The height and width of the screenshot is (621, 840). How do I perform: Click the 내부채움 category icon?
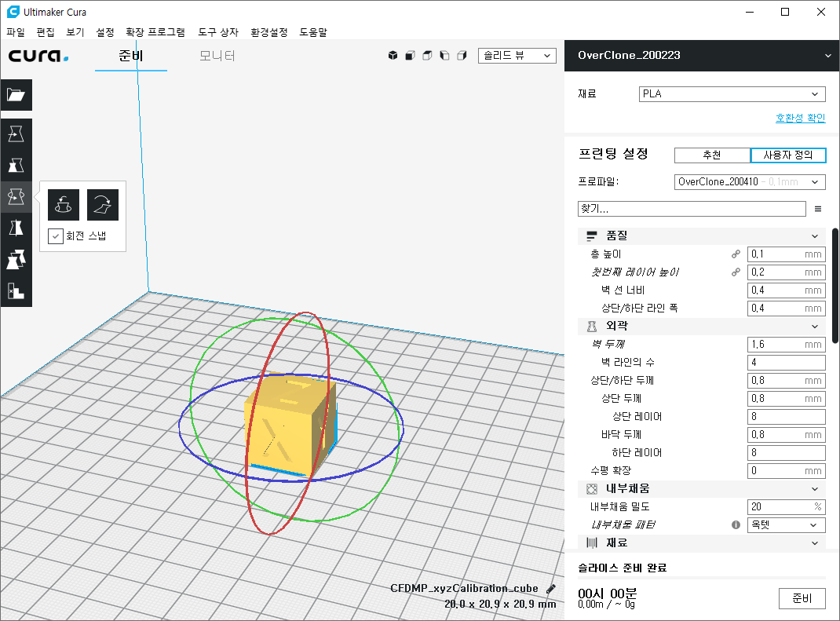click(x=591, y=488)
